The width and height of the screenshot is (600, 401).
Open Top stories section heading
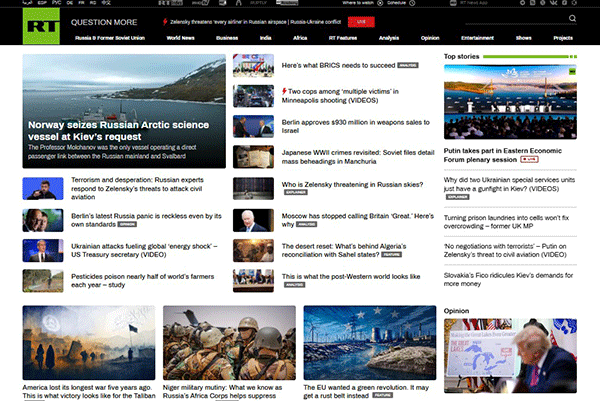[461, 56]
